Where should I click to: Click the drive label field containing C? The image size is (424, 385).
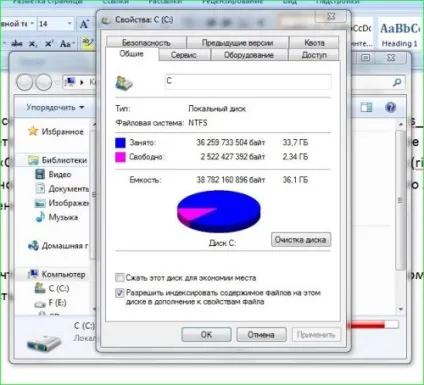(248, 81)
